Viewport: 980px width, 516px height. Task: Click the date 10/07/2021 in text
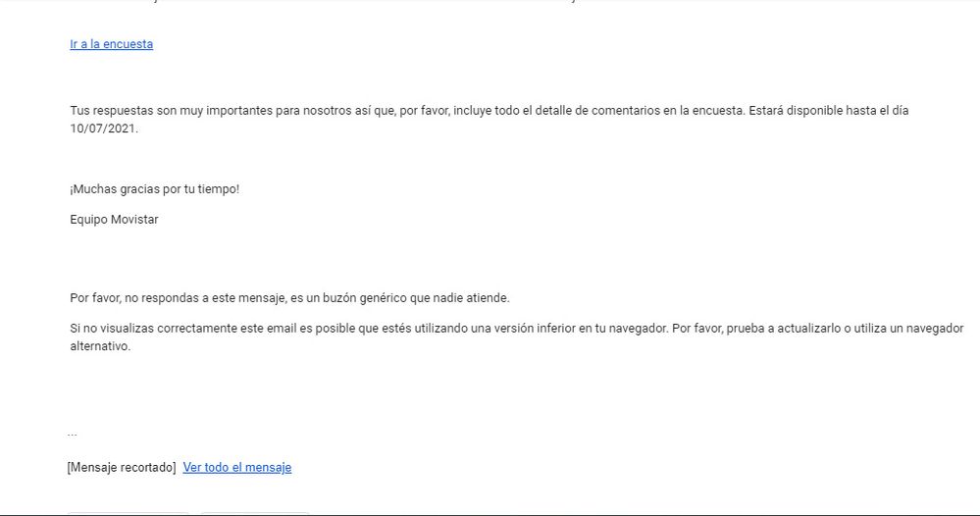[x=103, y=129]
